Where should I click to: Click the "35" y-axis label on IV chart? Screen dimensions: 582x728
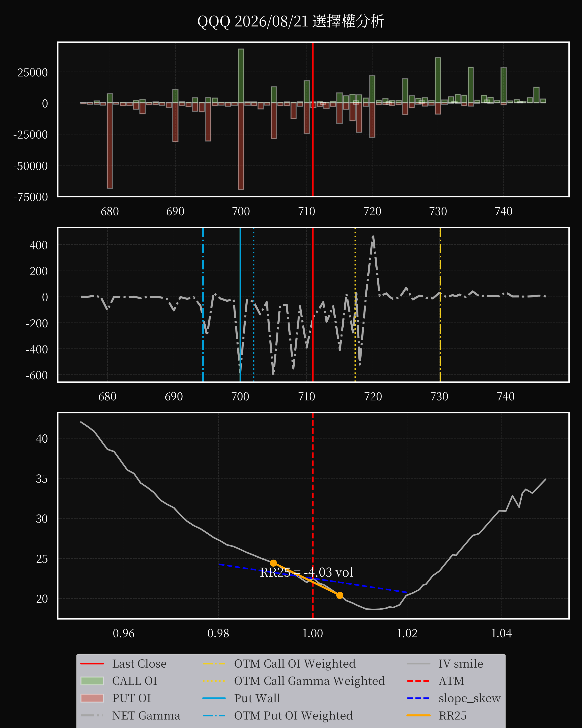point(42,479)
